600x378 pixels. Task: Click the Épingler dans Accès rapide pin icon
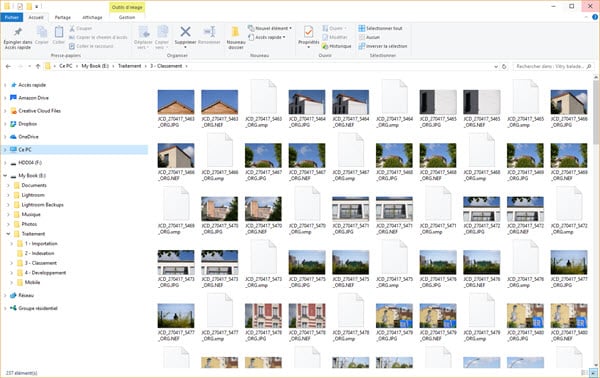(18, 32)
